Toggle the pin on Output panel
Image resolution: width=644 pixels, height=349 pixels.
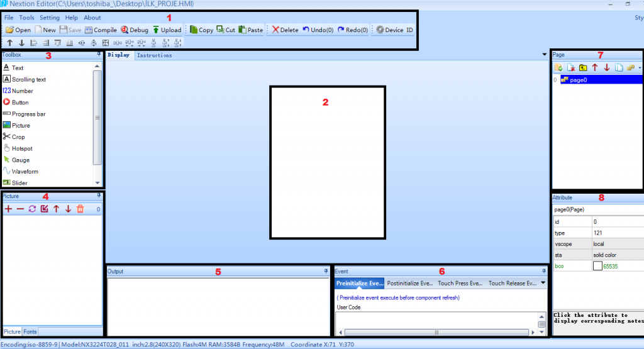pos(326,271)
